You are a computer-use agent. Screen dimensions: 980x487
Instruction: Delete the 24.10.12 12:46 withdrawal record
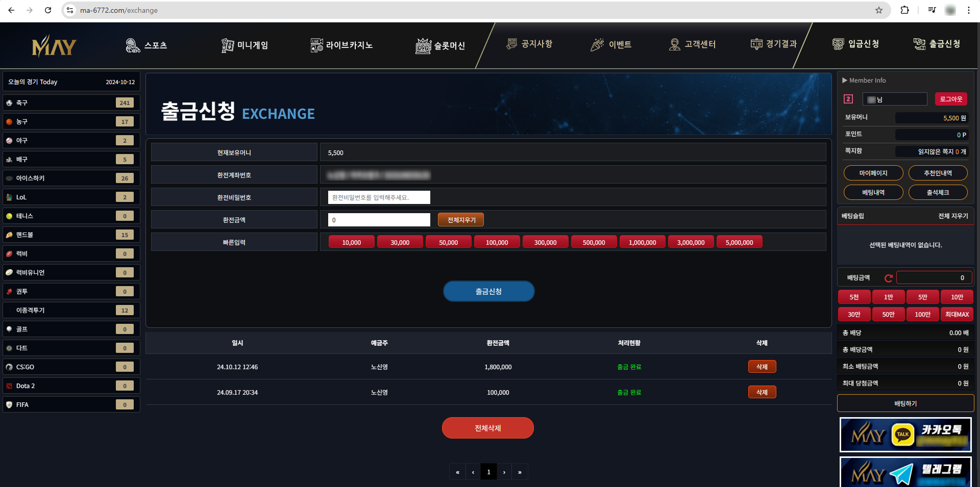coord(762,367)
